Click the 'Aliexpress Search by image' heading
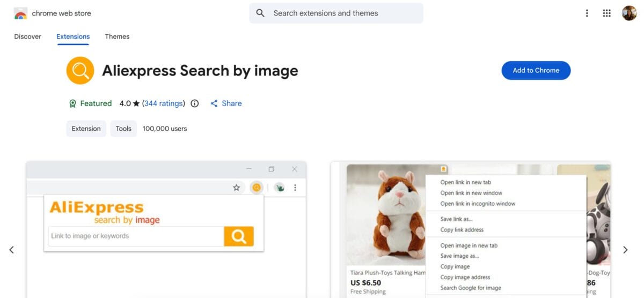The width and height of the screenshot is (644, 298). [200, 71]
